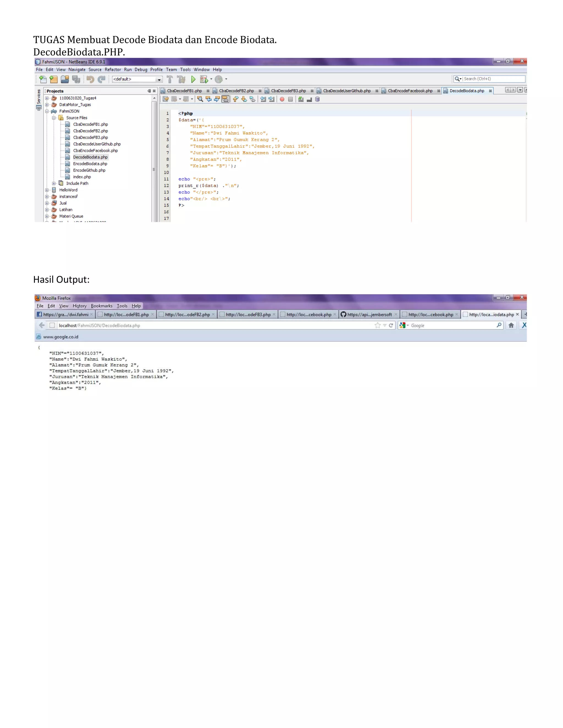563x728 pixels.
Task: Run the project with green play button
Action: (193, 79)
